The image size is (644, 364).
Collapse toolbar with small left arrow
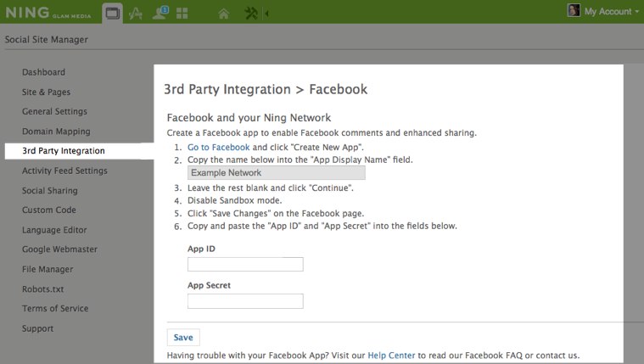coord(267,14)
